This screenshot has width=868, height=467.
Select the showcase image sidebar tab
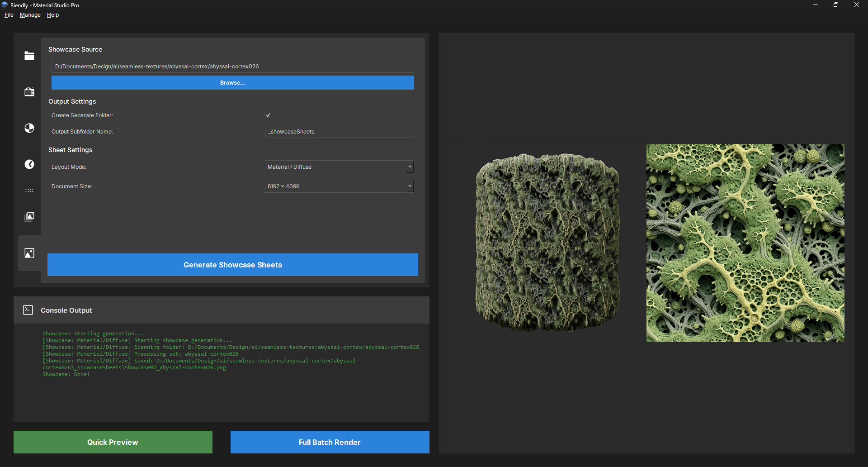click(x=29, y=253)
